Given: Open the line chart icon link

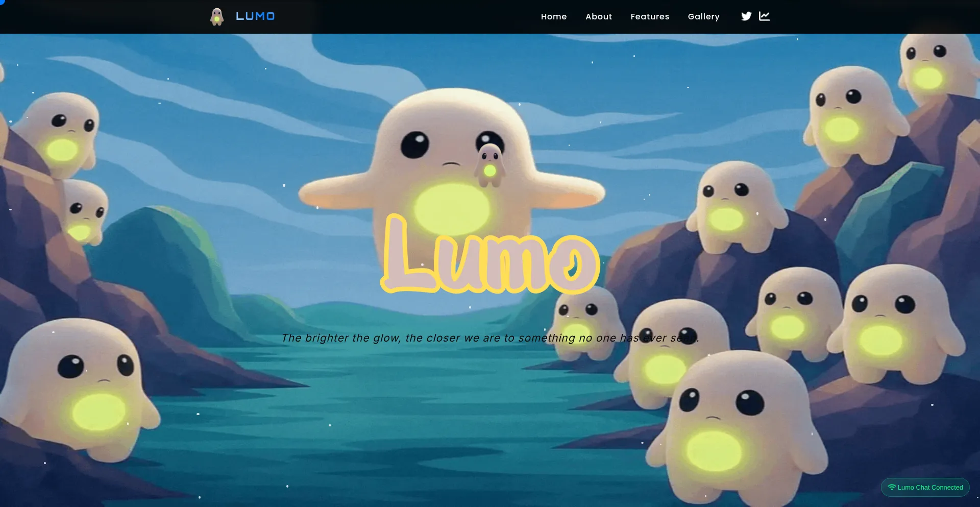Looking at the screenshot, I should point(764,16).
